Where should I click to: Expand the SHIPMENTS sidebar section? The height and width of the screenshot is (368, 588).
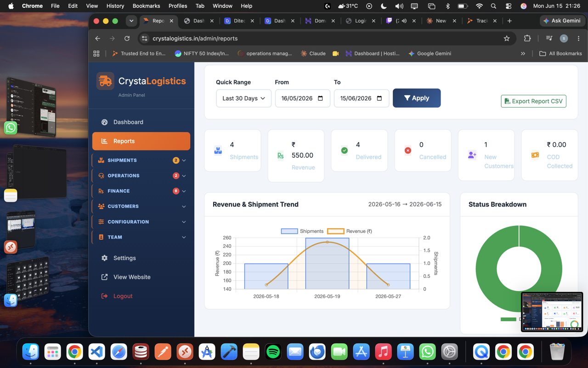point(141,160)
